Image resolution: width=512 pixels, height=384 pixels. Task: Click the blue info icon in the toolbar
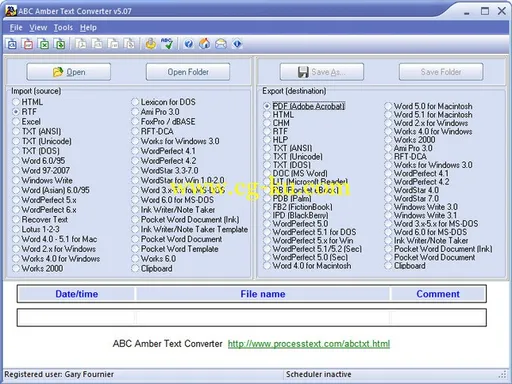click(237, 44)
